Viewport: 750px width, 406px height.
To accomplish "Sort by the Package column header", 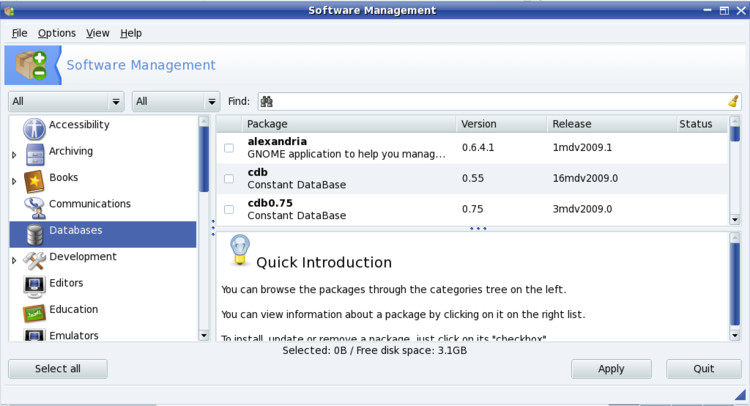I will click(348, 124).
